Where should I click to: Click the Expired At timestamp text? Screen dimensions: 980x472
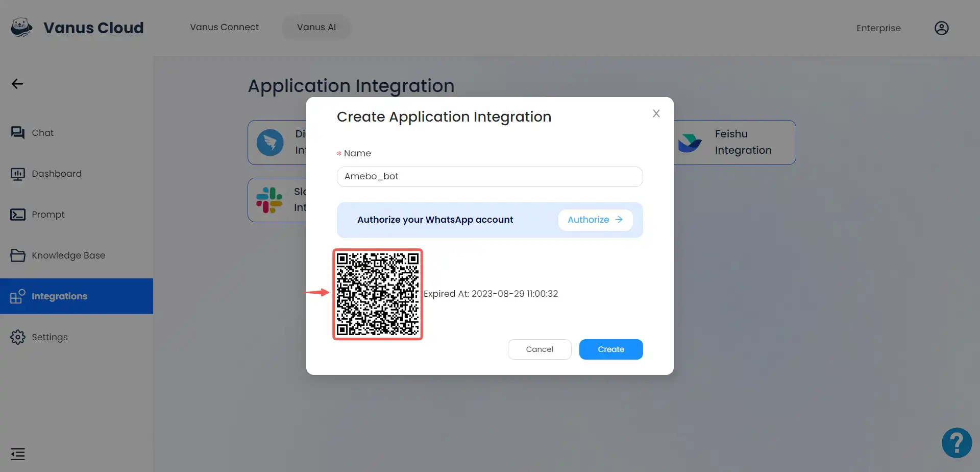[x=491, y=294]
